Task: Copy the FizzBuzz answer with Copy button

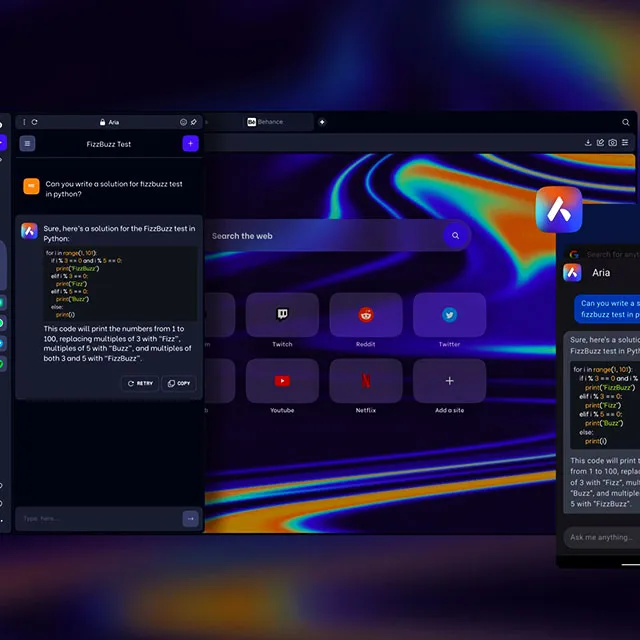Action: coord(179,383)
